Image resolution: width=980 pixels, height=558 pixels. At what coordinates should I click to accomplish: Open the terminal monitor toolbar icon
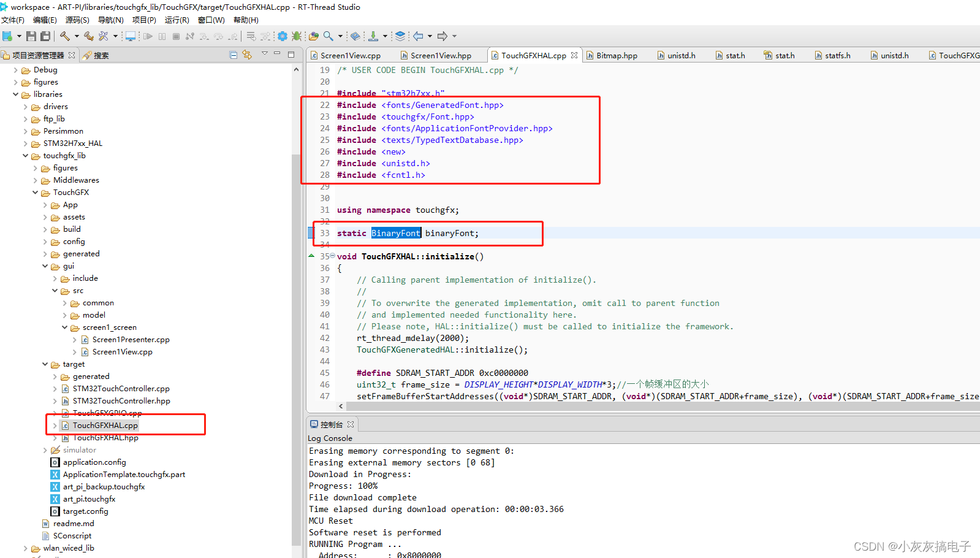[x=130, y=36]
